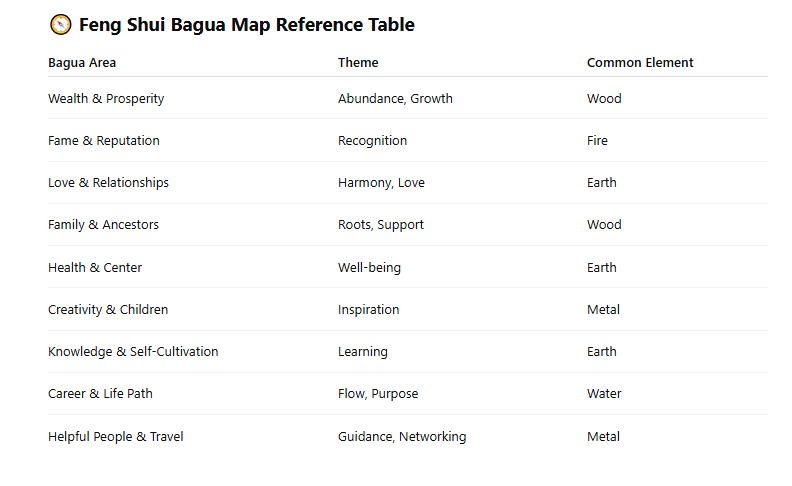Image resolution: width=792 pixels, height=486 pixels.
Task: Select the Common Element column header
Action: tap(640, 63)
